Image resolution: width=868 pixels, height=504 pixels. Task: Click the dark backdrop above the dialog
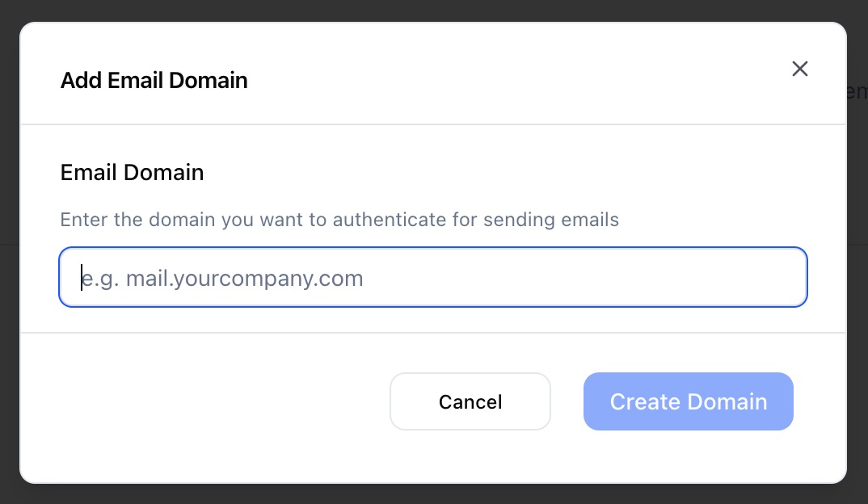[433, 10]
